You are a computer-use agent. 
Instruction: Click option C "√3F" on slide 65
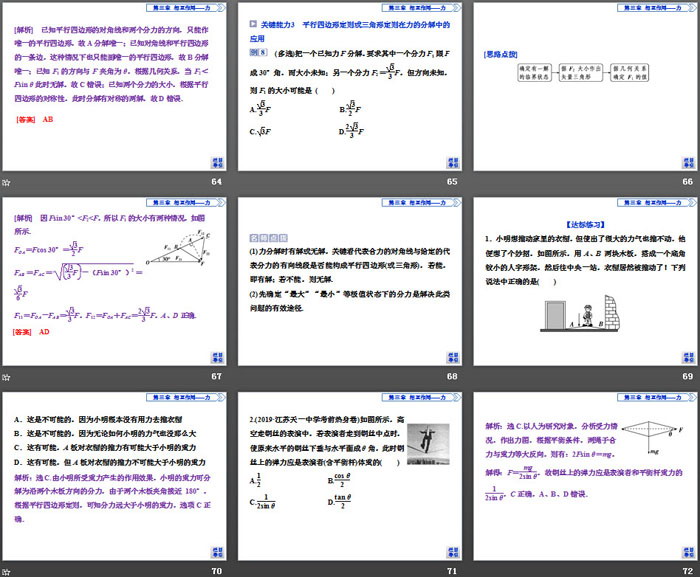260,131
